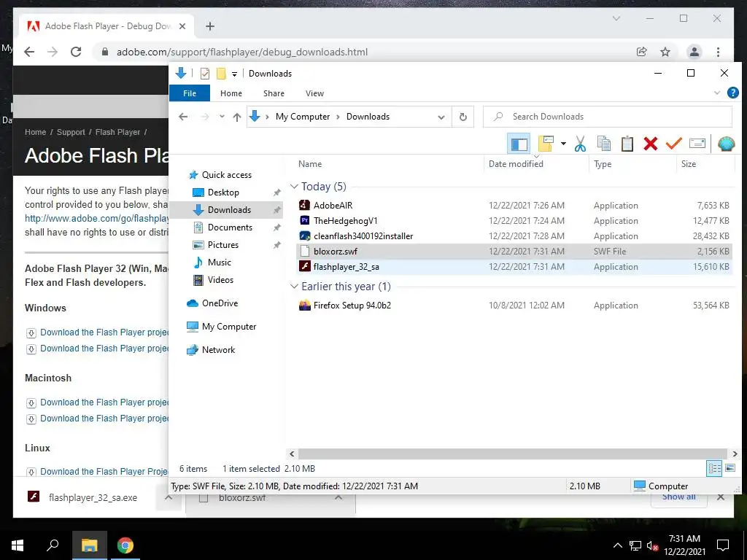Open the Customize Quick Access Toolbar dropdown
Viewport: 747px width, 560px height.
[x=234, y=74]
